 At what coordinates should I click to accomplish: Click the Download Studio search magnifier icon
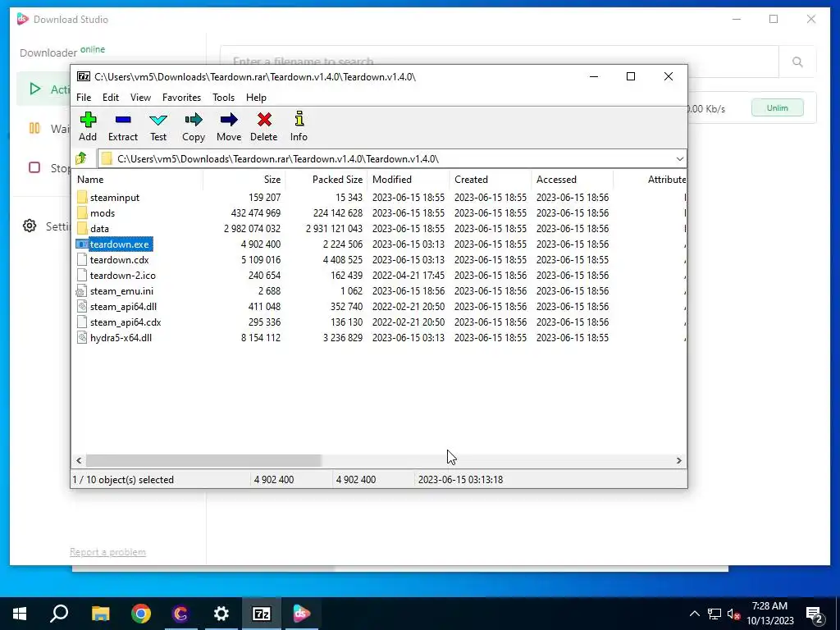(797, 62)
